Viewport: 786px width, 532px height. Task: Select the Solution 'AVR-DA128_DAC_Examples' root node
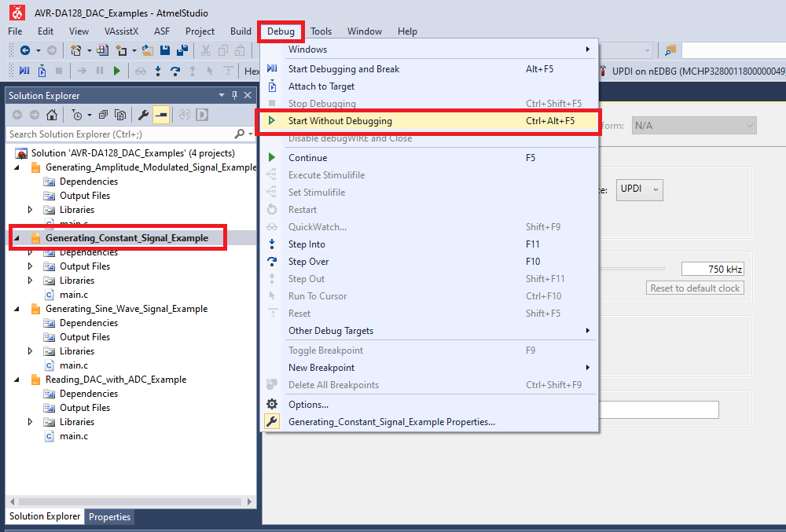[x=133, y=153]
